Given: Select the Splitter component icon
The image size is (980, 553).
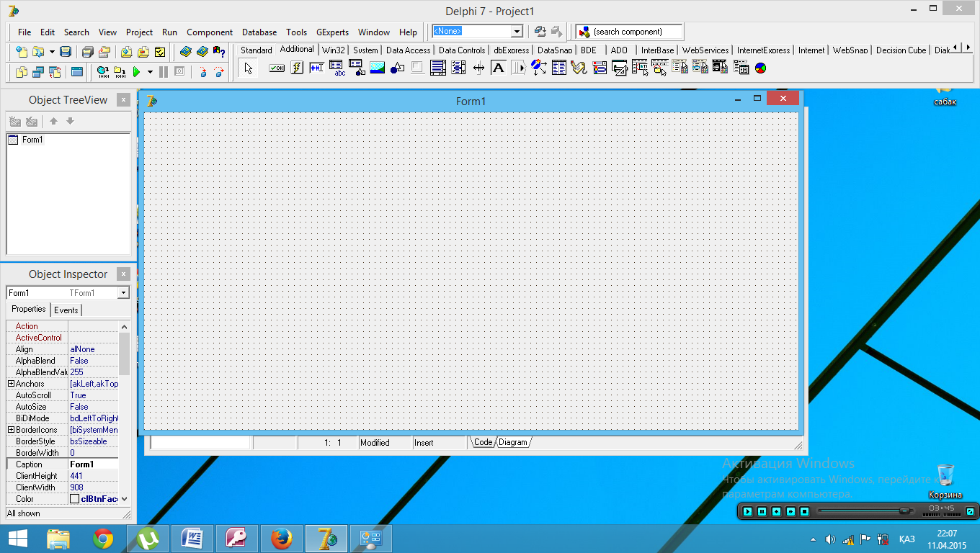Looking at the screenshot, I should [478, 68].
